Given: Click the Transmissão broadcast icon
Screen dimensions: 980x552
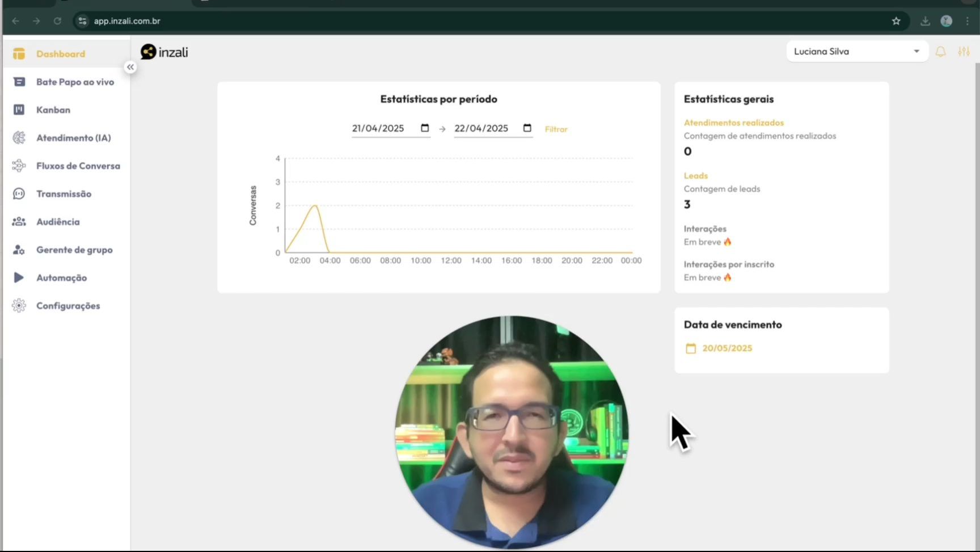Looking at the screenshot, I should [19, 193].
